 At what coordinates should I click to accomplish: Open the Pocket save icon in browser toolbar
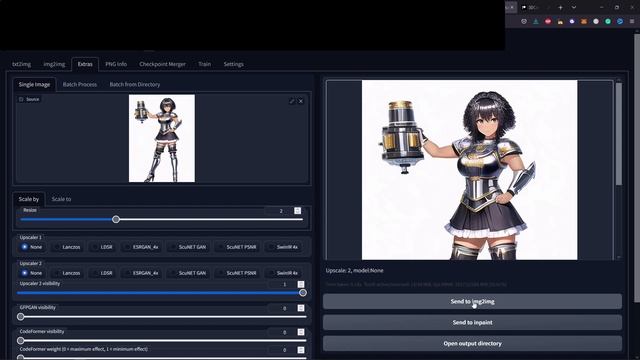[524, 21]
